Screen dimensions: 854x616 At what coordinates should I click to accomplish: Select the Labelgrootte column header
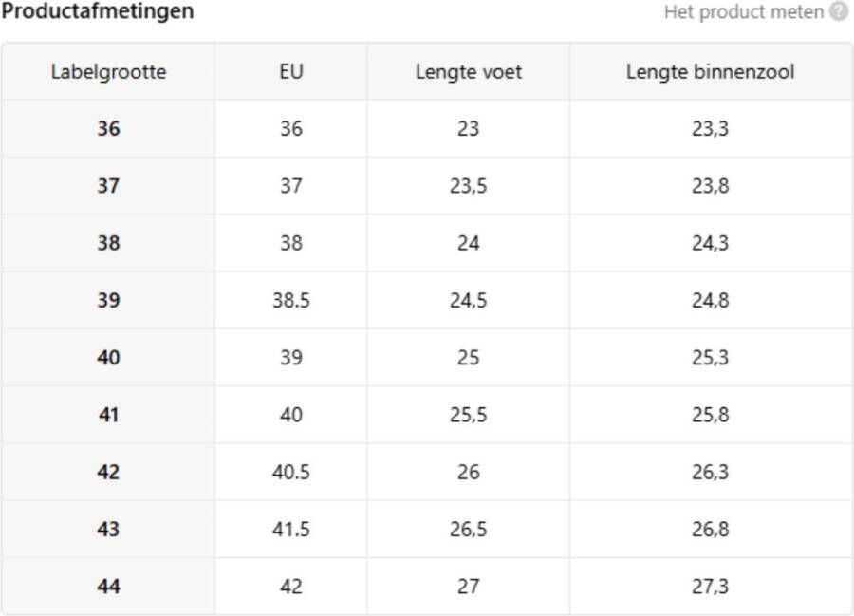(x=108, y=72)
